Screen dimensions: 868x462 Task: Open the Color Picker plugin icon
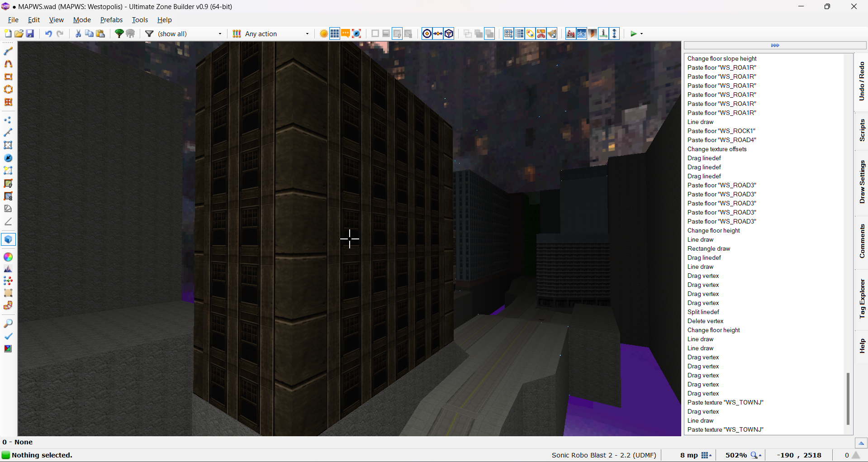tap(8, 257)
